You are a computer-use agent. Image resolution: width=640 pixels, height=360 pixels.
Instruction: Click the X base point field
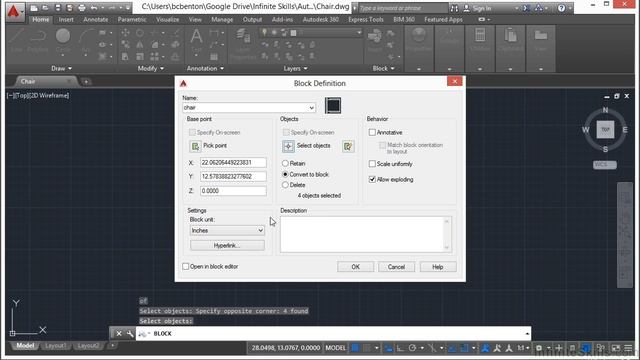[233, 162]
